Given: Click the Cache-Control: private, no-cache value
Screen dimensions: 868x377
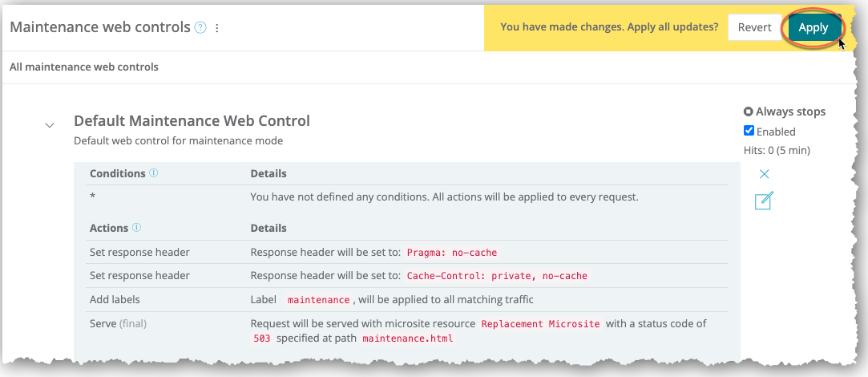Looking at the screenshot, I should pyautogui.click(x=497, y=276).
